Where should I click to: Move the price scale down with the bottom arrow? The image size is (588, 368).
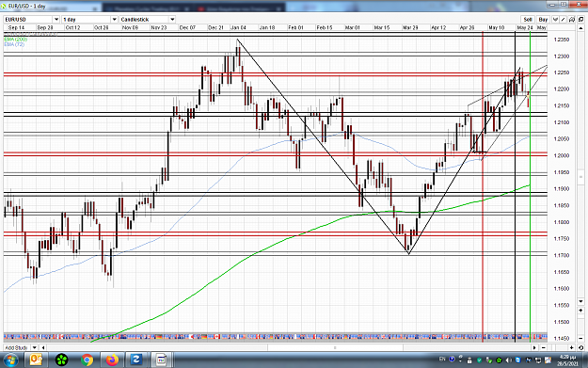point(580,301)
